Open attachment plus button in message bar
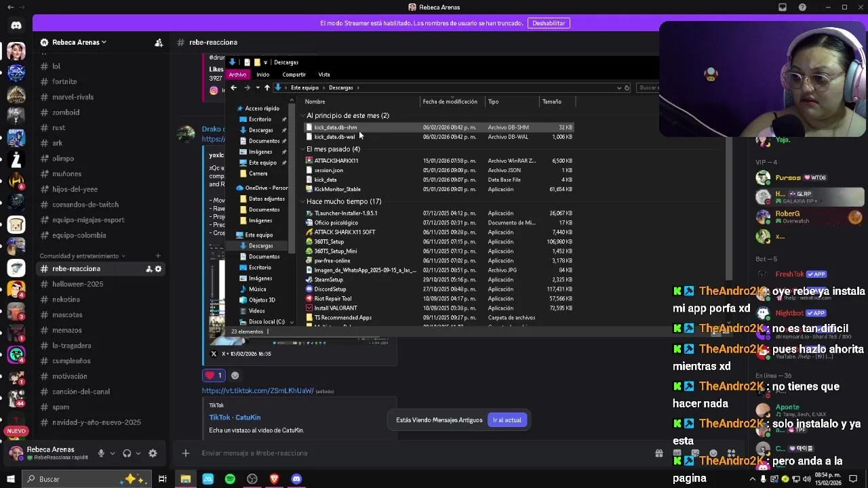The image size is (868, 488). point(186,453)
